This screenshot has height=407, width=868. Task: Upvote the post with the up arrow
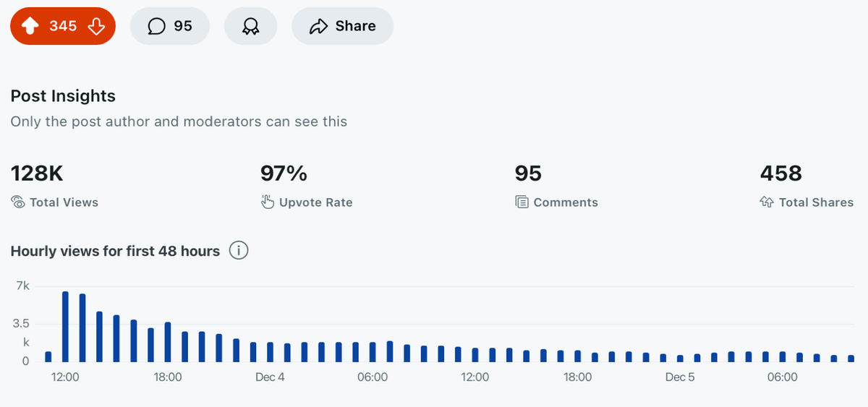[x=30, y=26]
